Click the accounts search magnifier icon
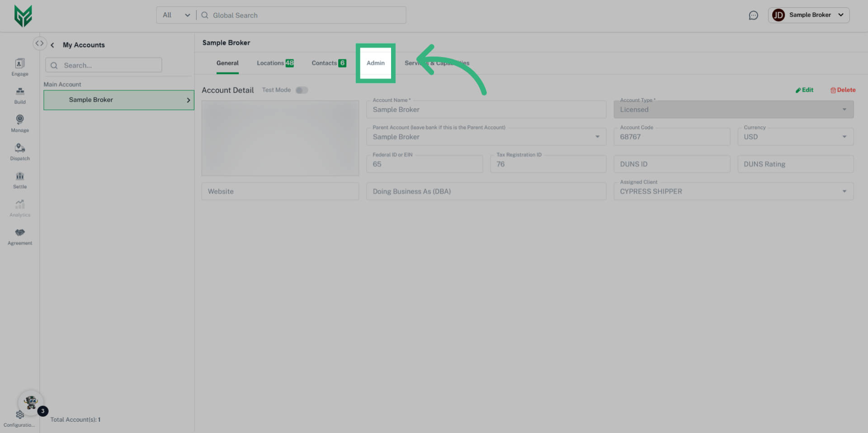The width and height of the screenshot is (868, 433). point(54,65)
